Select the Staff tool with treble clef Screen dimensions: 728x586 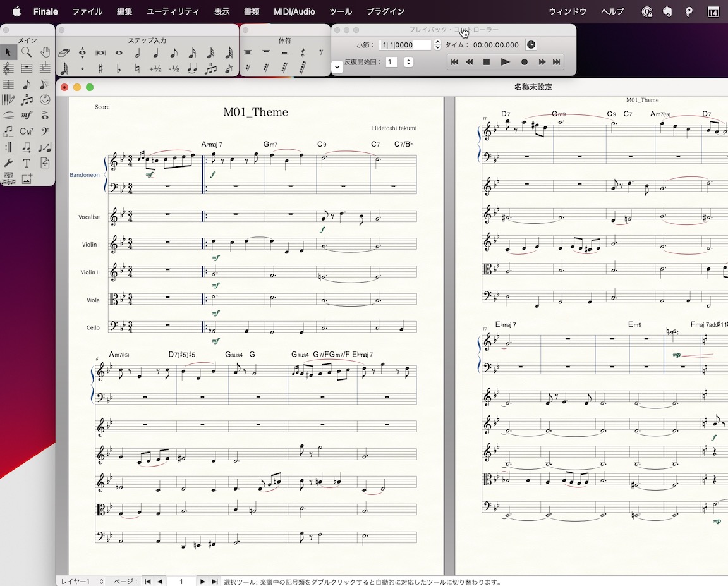click(x=8, y=68)
